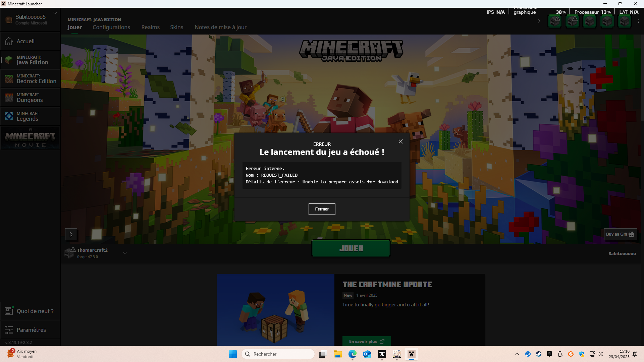Image resolution: width=644 pixels, height=362 pixels.
Task: Click the Legends game icon
Action: tap(9, 116)
